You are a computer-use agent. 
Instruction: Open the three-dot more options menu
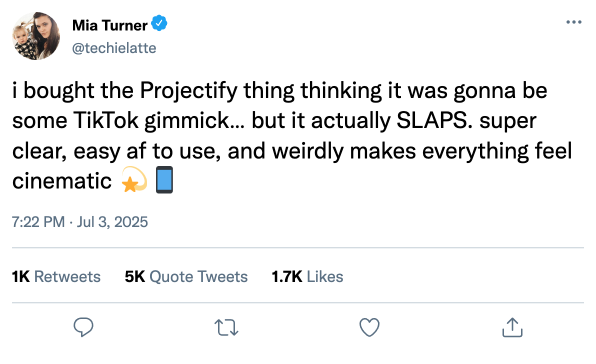(x=574, y=22)
